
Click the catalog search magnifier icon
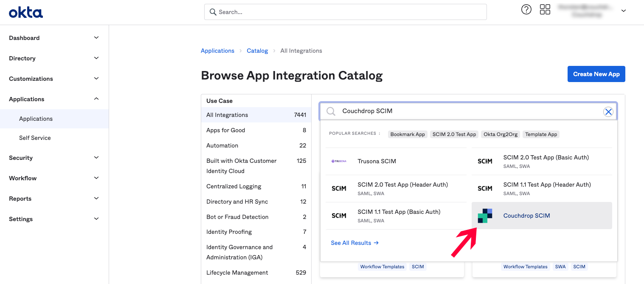click(x=331, y=111)
